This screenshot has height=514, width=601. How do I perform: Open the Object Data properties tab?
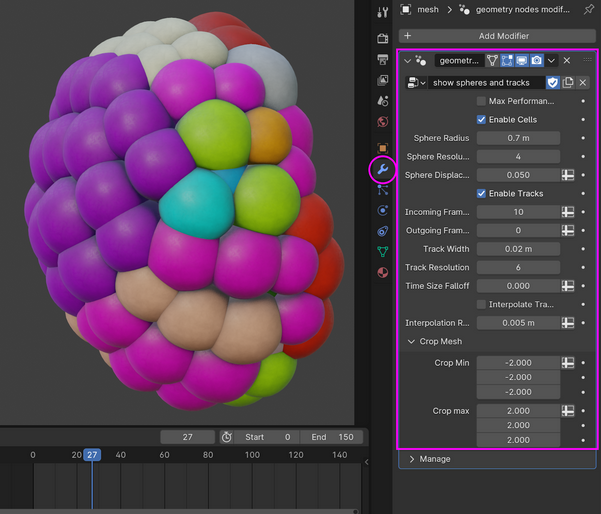383,252
